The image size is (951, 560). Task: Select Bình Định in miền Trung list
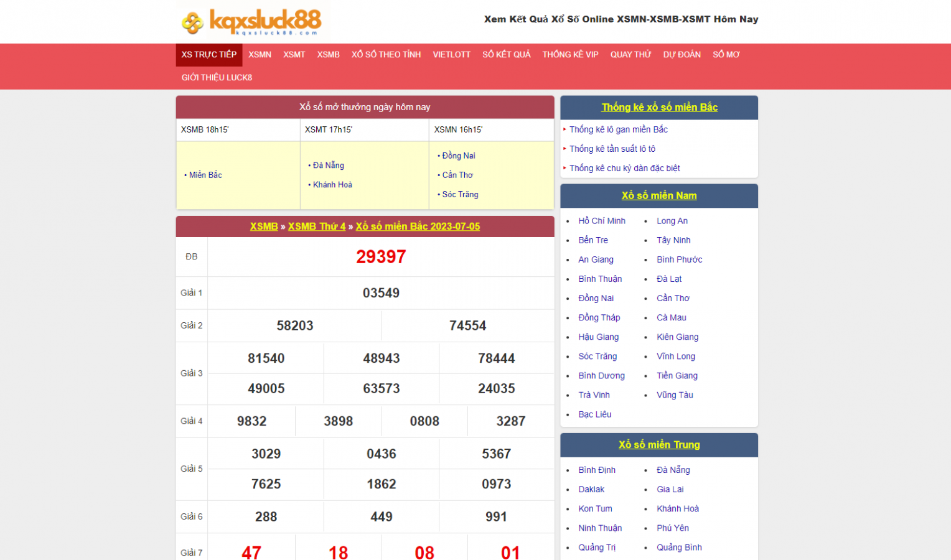(596, 470)
